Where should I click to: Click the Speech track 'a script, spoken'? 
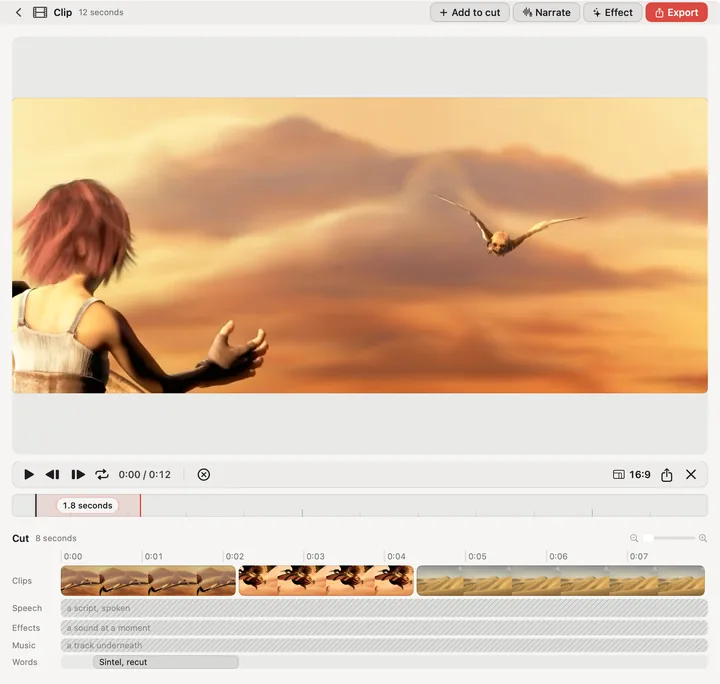(384, 608)
